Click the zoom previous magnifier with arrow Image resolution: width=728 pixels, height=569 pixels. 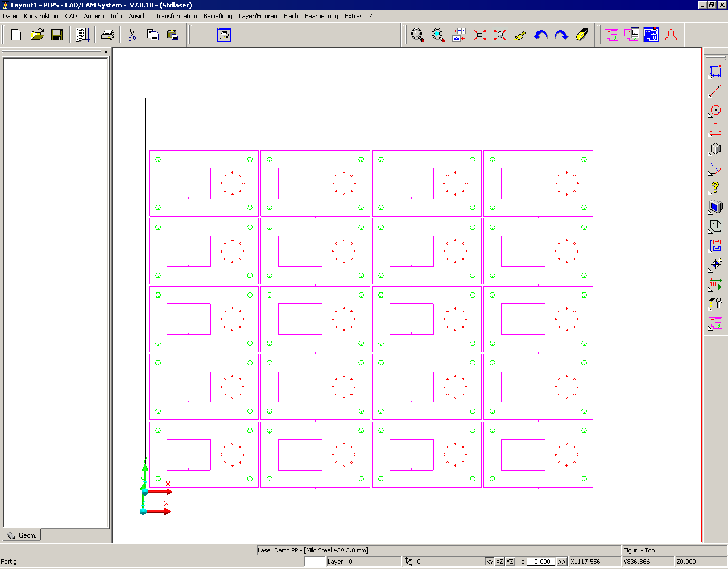(x=438, y=35)
